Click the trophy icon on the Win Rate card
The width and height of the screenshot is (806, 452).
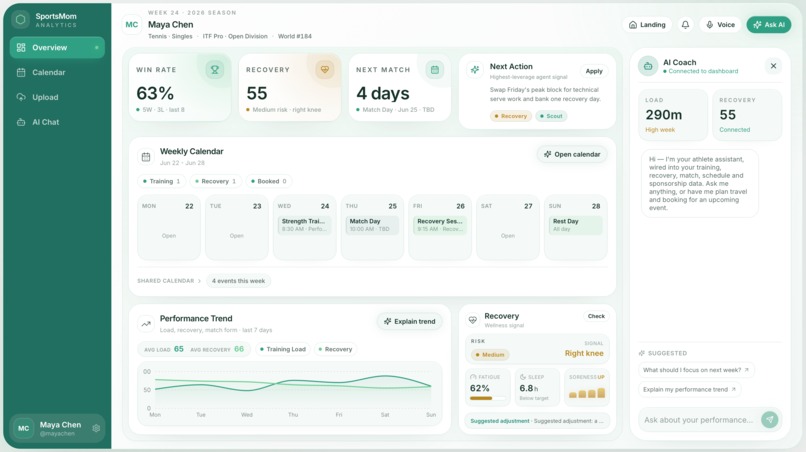(215, 69)
